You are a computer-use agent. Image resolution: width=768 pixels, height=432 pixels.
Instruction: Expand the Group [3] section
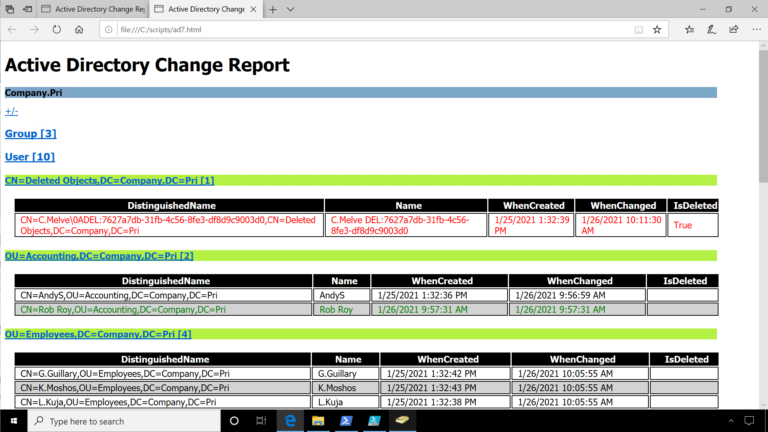30,133
